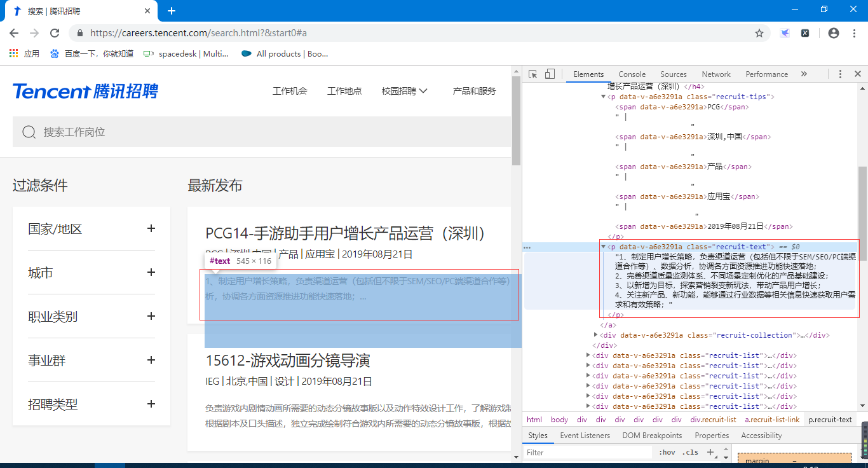868x468 pixels.
Task: Click the ellipsis beside the selected node
Action: coord(527,247)
